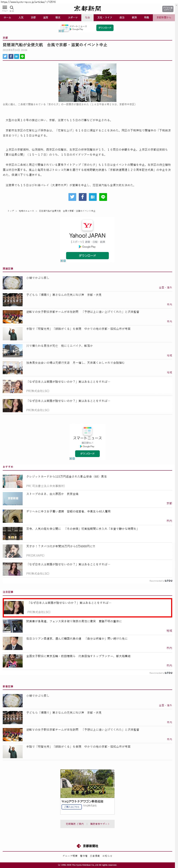Image resolution: width=178 pixels, height=868 pixels.
Task: Click the large Hatena bookmark icon
Action: coord(93,197)
